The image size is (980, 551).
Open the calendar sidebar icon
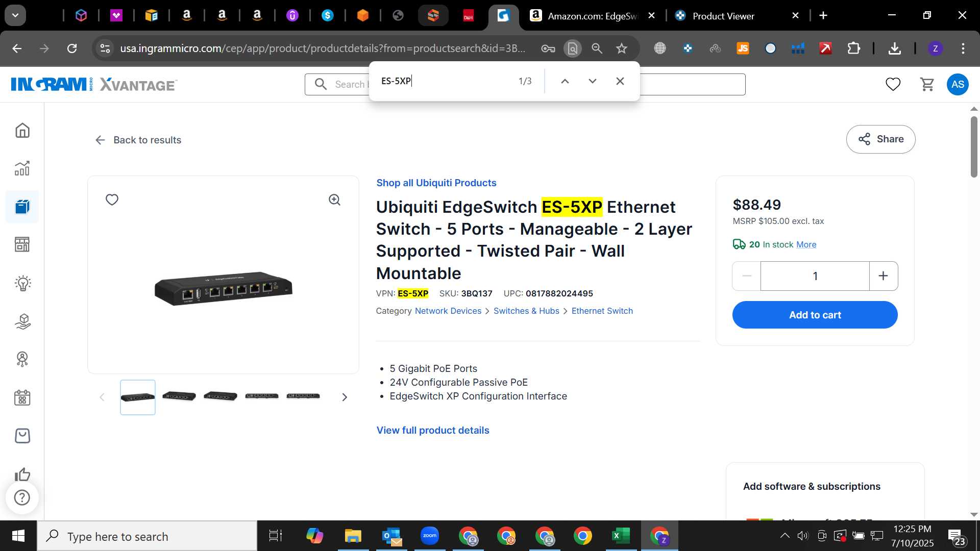[22, 397]
